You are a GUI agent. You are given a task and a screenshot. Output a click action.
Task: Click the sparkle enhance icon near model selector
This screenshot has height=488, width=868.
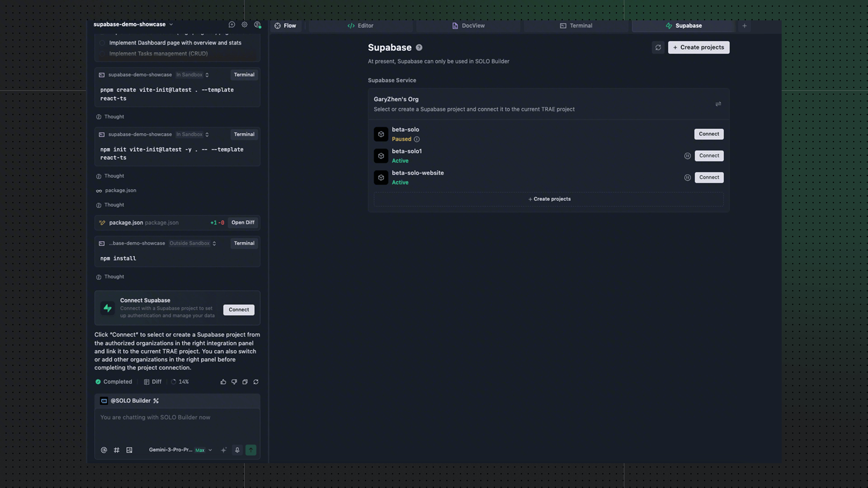tap(223, 450)
